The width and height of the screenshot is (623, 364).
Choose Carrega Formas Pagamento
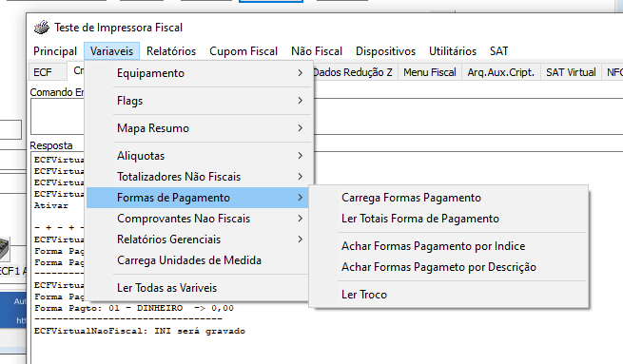pos(448,198)
